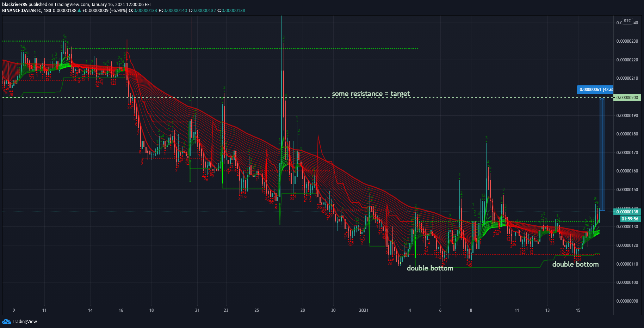Click the close value C:0.00000138
644x328 pixels.
(x=231, y=11)
